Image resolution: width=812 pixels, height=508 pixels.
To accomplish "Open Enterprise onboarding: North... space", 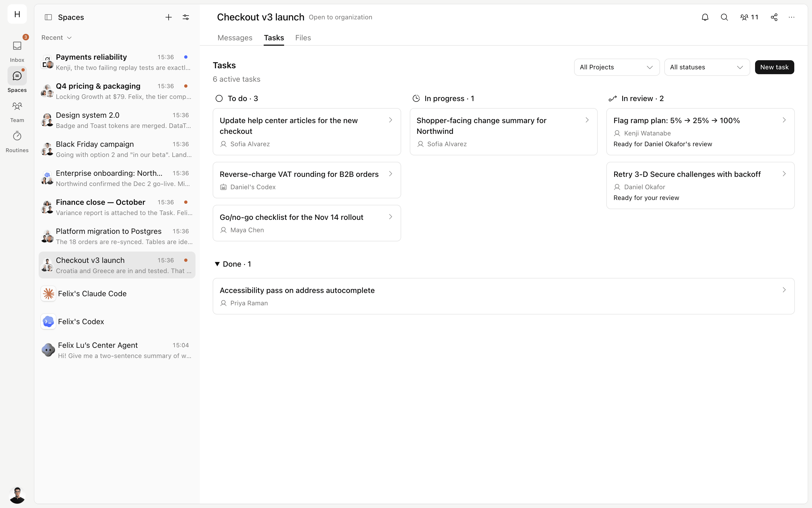I will (117, 178).
